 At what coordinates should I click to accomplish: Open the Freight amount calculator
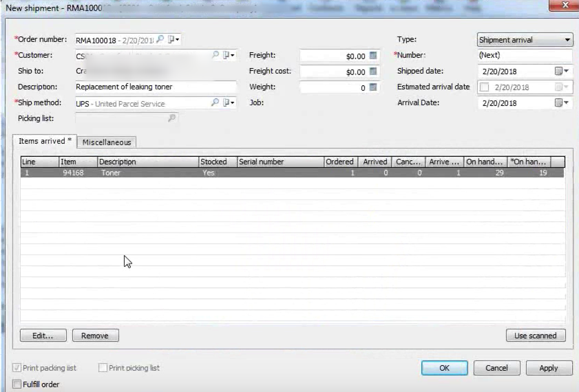point(373,55)
